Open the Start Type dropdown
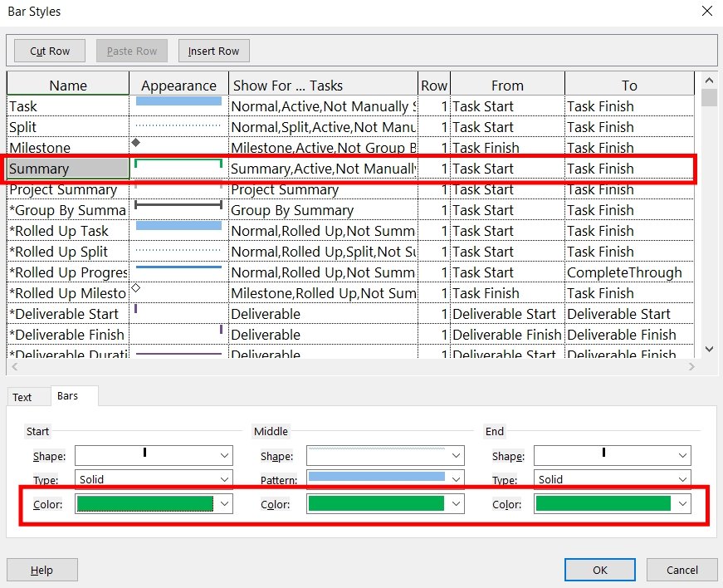723x588 pixels. 225,479
